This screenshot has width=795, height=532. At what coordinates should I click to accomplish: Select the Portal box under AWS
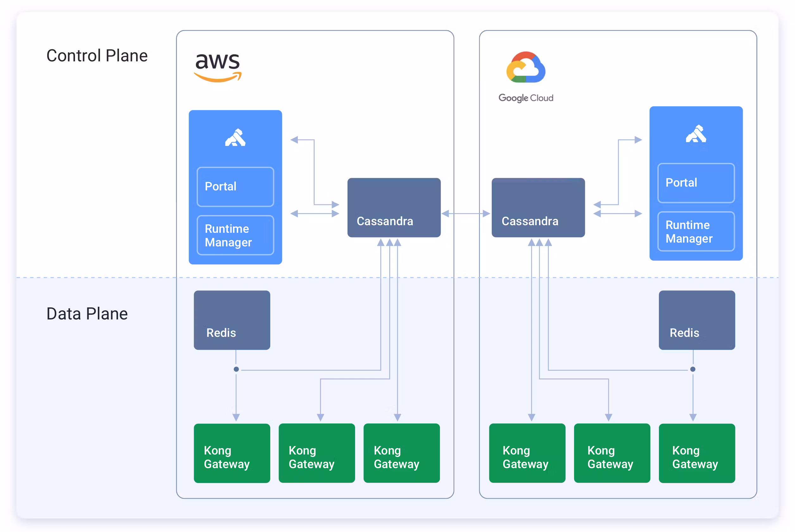coord(235,187)
